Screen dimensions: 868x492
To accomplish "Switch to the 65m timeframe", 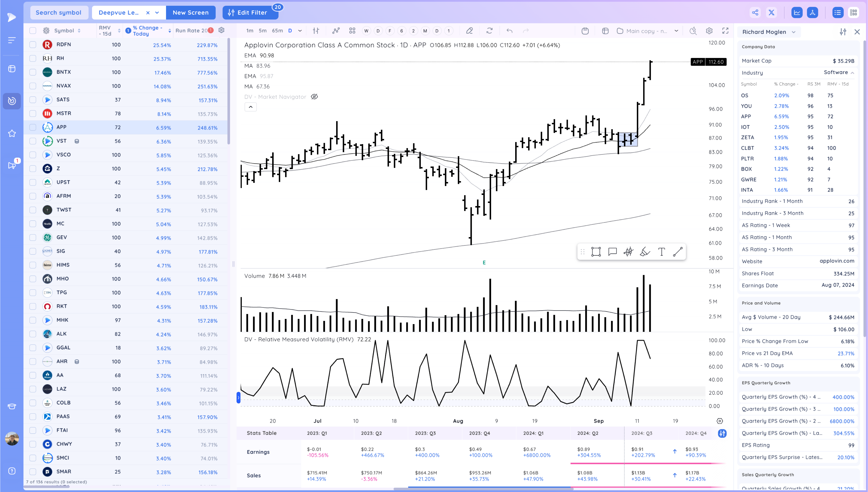I will (277, 31).
